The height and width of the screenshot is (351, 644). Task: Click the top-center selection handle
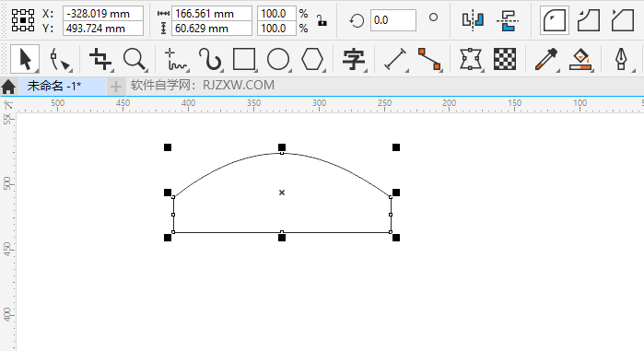coord(282,147)
